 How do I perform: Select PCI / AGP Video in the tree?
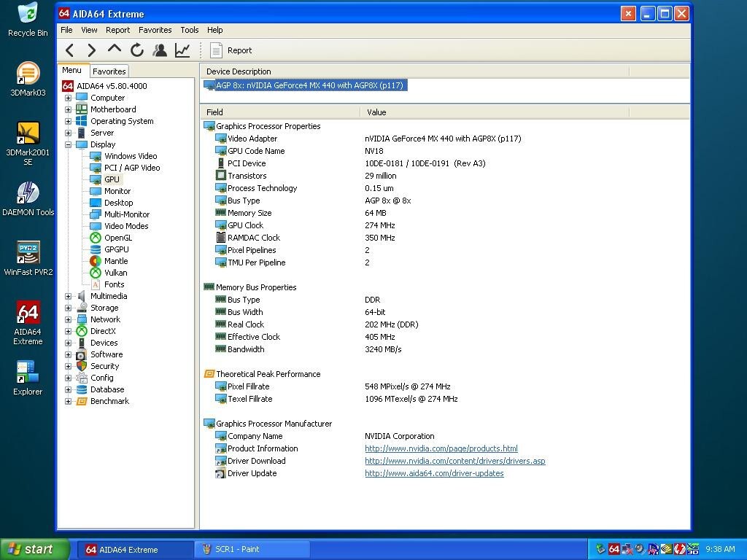(132, 168)
